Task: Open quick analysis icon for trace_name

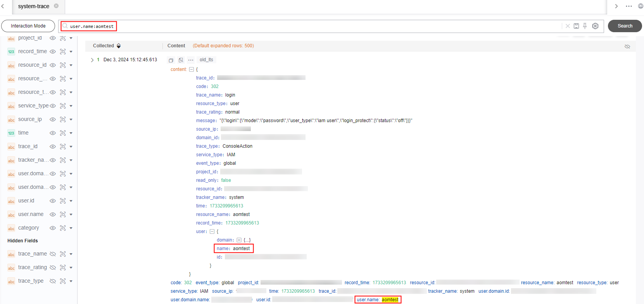Action: pyautogui.click(x=63, y=254)
